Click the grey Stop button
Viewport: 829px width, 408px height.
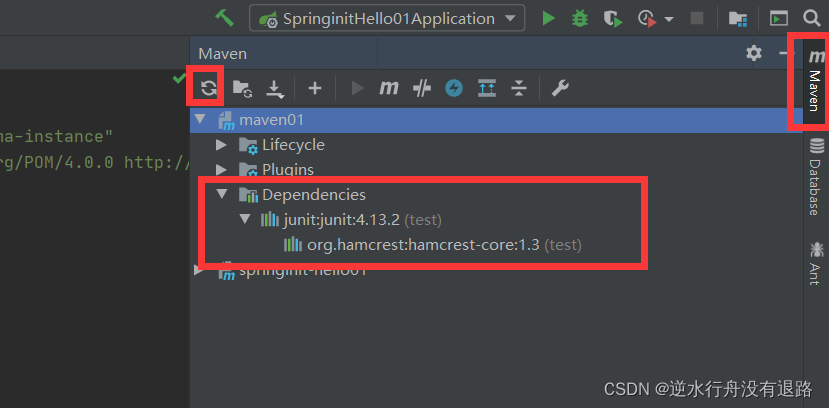tap(697, 18)
